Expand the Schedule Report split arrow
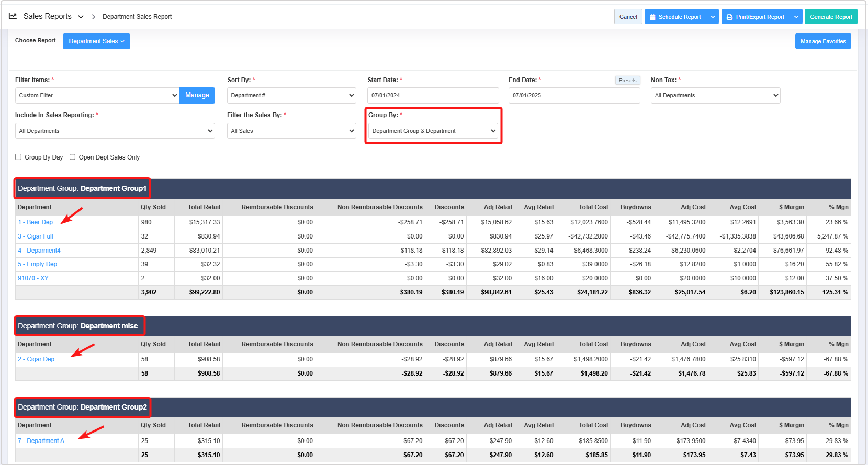Screen dimensions: 868x465 point(713,17)
